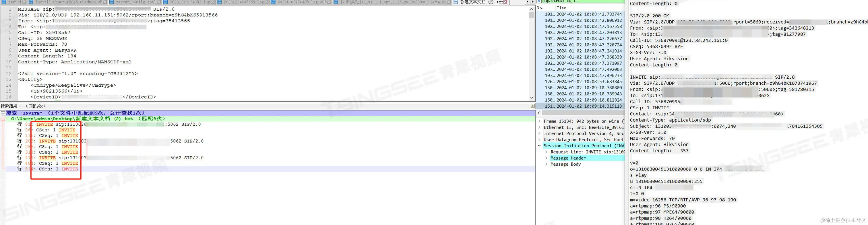Click the a=rtpmap:96 PS/90000 line
Screen dimensions: 868x225
tap(658, 206)
